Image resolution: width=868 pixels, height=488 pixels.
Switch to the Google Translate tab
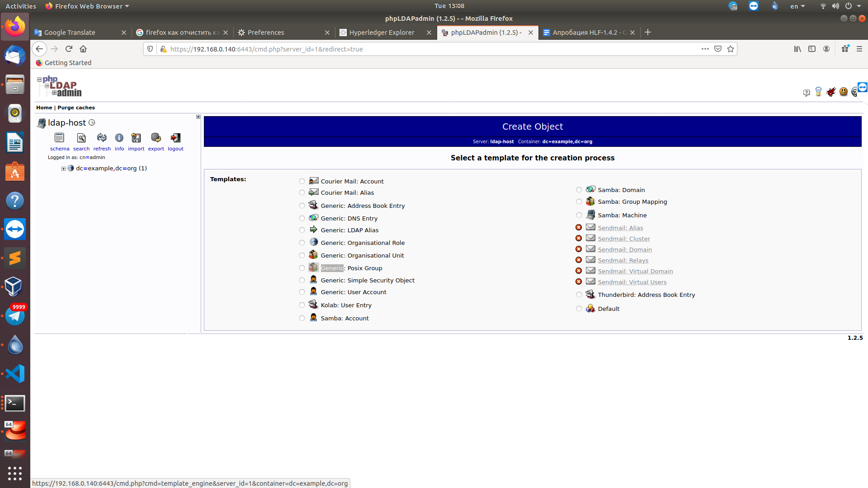pos(70,33)
